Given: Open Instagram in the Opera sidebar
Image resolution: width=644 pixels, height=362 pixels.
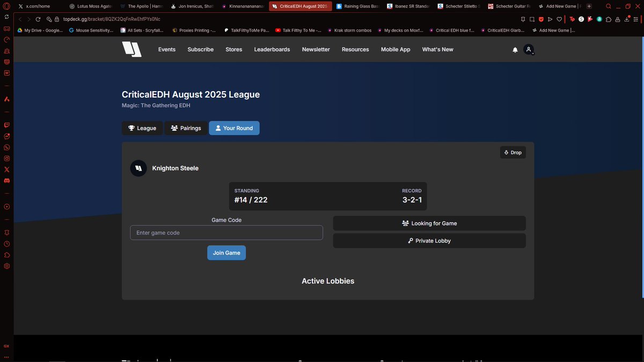Looking at the screenshot, I should click(x=6, y=158).
